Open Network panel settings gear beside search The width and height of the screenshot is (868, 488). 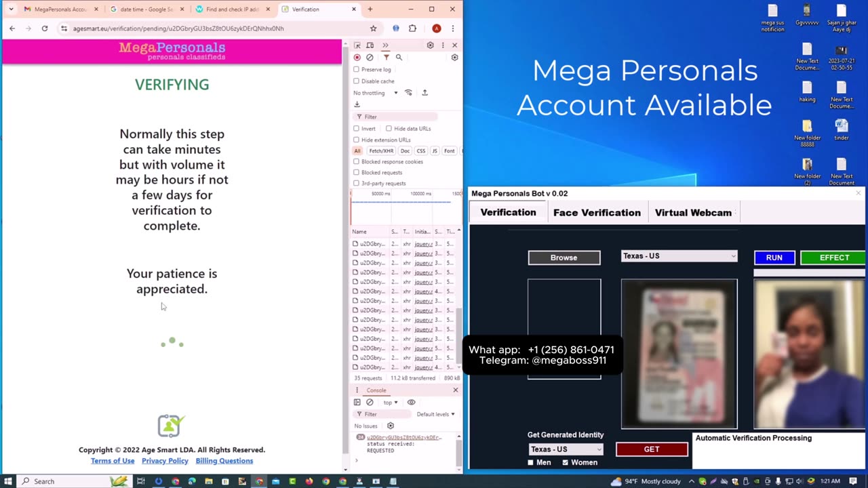tap(454, 58)
